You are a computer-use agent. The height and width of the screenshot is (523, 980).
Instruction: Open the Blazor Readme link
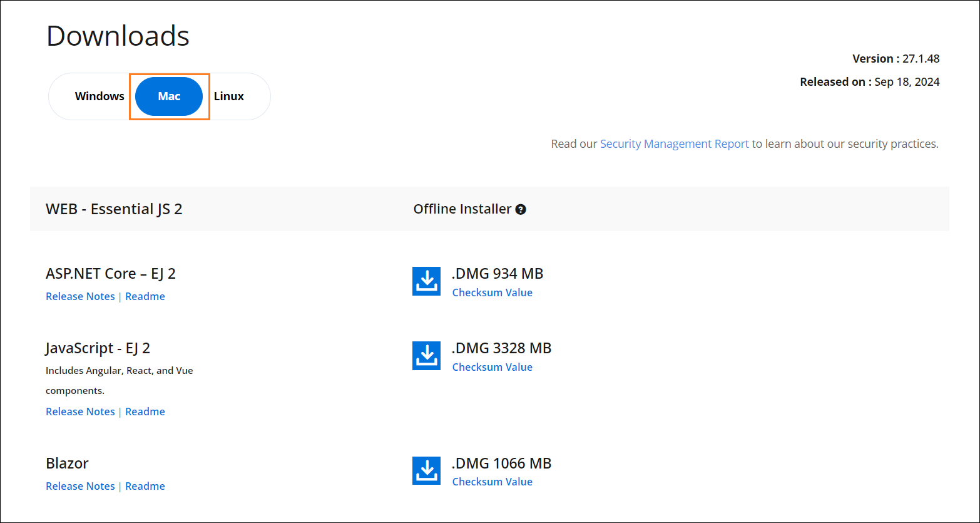(x=145, y=486)
